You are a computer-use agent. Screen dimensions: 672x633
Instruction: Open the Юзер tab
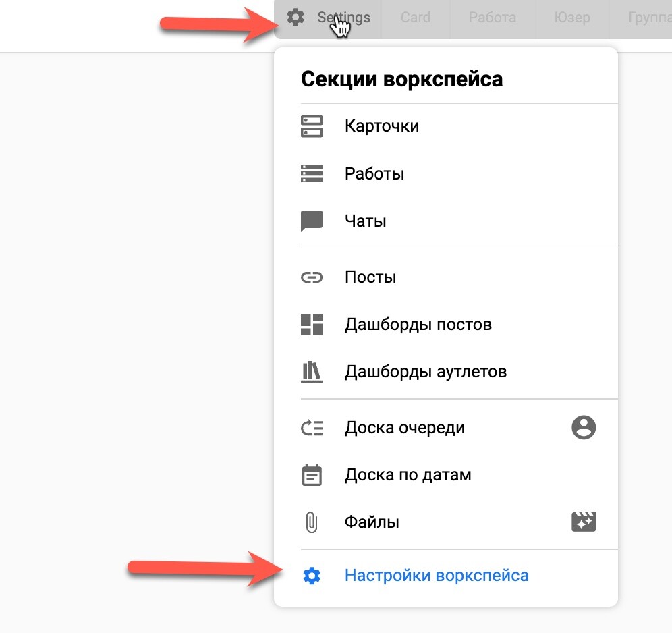coord(571,18)
